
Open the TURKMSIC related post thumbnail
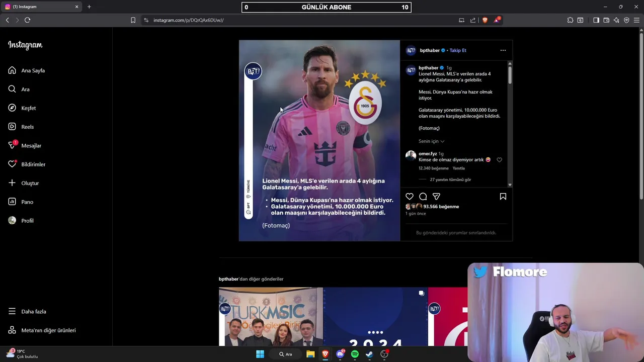click(271, 317)
